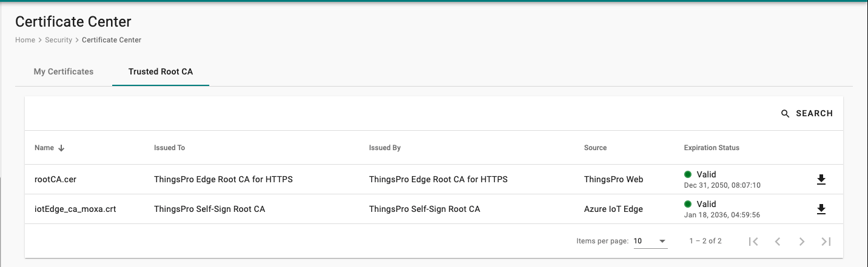The image size is (868, 267).
Task: Go to the first page of results
Action: click(x=753, y=241)
